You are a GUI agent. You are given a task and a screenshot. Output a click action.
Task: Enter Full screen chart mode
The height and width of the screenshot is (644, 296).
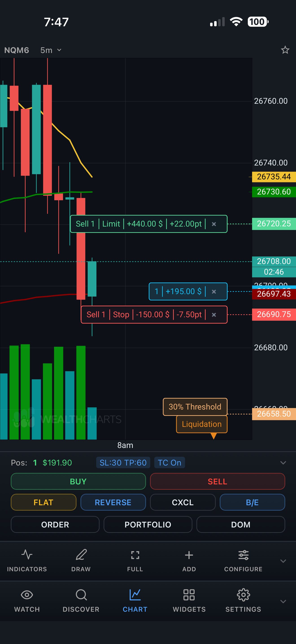pos(135,559)
